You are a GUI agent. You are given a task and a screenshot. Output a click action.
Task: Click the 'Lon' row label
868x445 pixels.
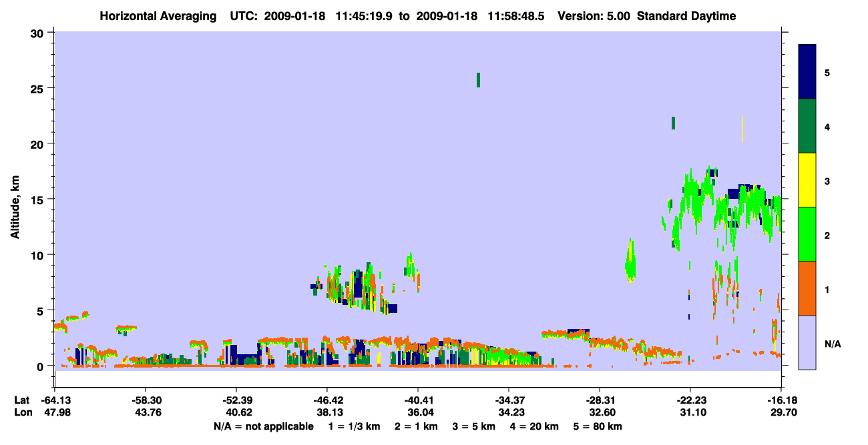22,412
